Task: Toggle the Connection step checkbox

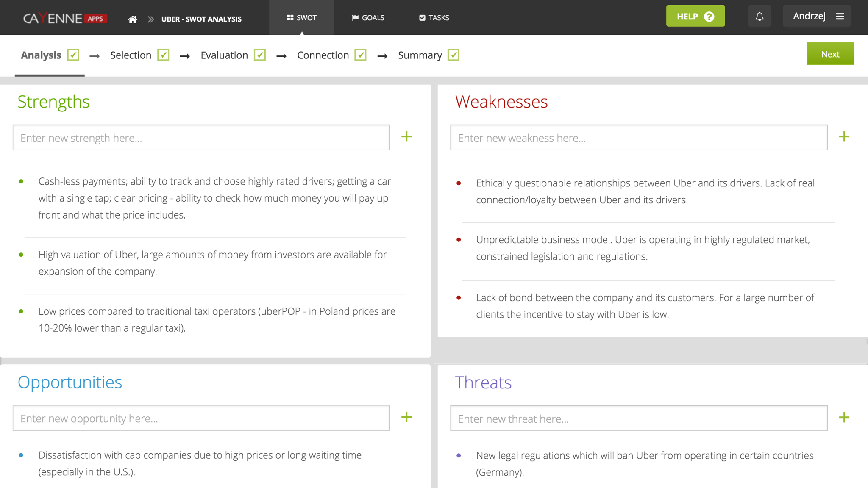Action: click(360, 55)
